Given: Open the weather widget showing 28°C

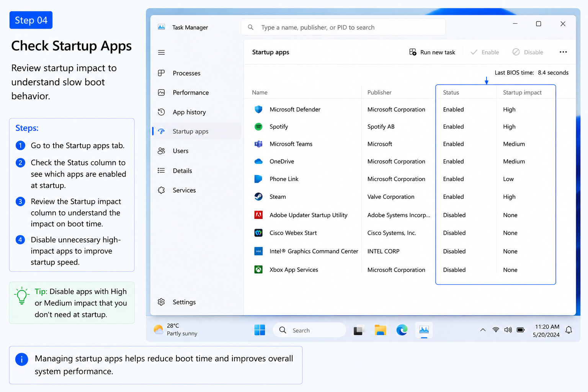Looking at the screenshot, I should 175,330.
